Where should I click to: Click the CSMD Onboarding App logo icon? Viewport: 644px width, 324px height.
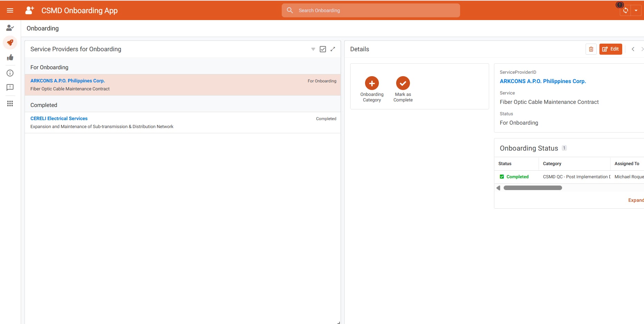pyautogui.click(x=30, y=10)
